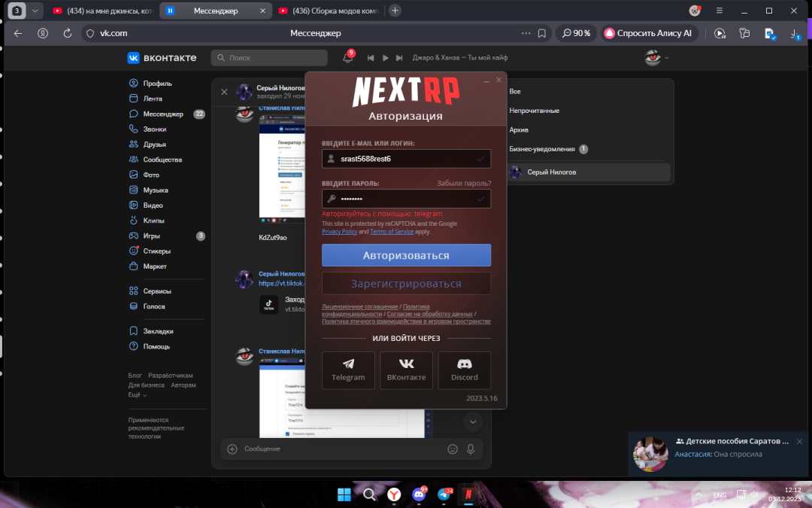Click the emoji icon in message field
The image size is (812, 508).
coord(453,449)
